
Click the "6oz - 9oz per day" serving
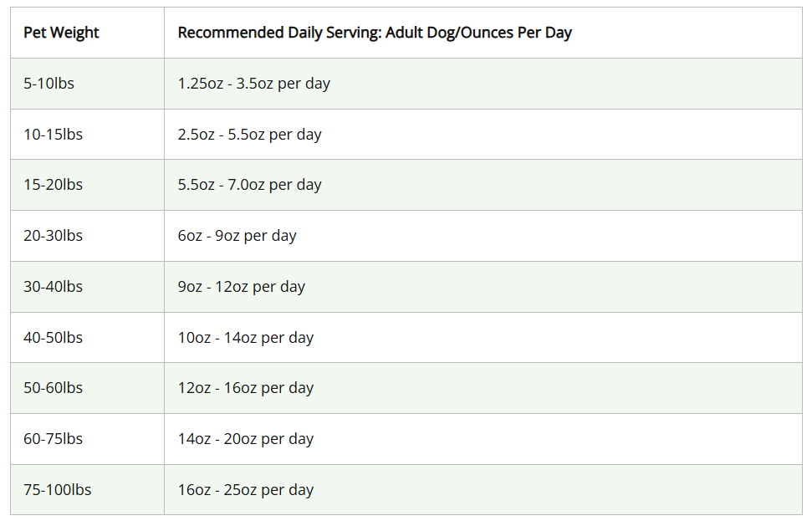237,236
